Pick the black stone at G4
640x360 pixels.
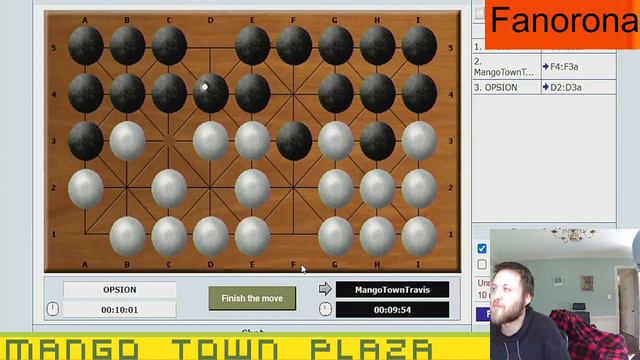336,93
